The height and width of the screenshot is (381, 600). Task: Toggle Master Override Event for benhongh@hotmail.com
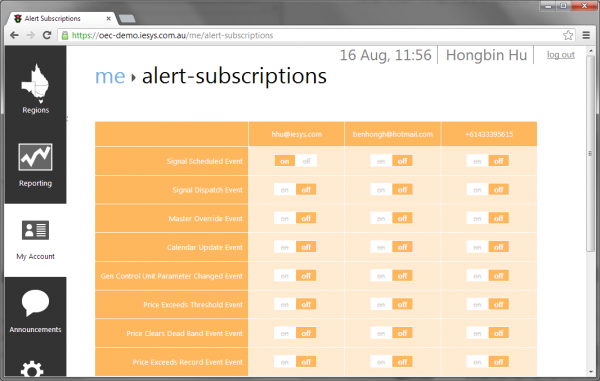[391, 218]
